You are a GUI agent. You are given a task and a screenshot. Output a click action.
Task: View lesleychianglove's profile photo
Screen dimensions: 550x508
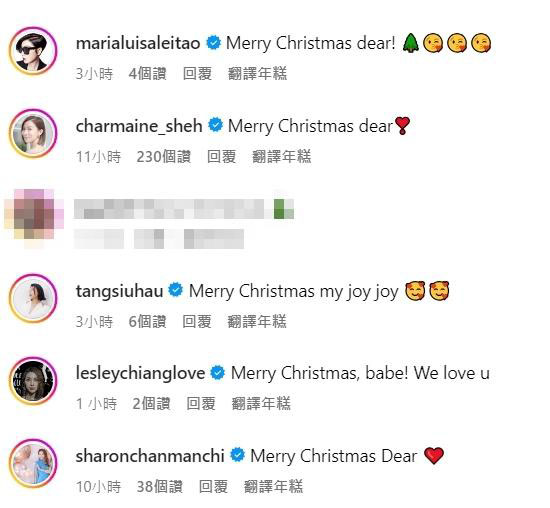(x=33, y=381)
